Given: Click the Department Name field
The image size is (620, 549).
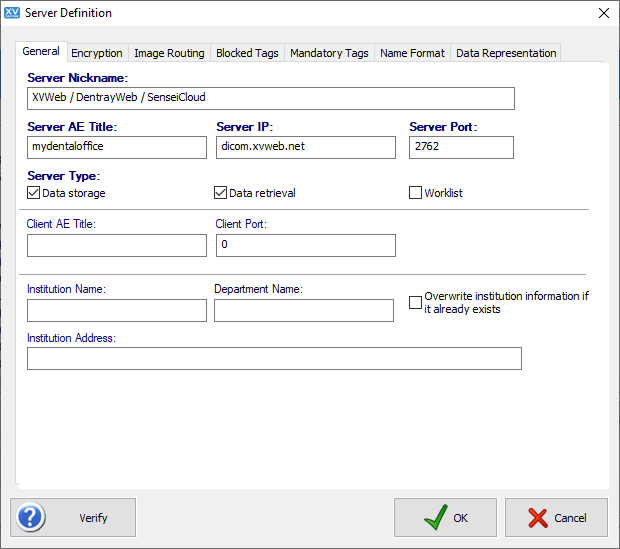Looking at the screenshot, I should pos(304,310).
